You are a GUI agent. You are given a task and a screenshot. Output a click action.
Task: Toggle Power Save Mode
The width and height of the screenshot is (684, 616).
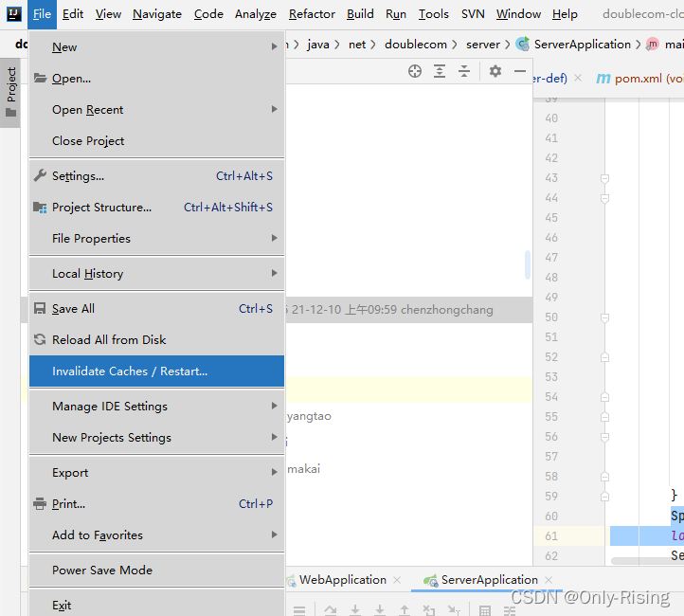point(156,570)
